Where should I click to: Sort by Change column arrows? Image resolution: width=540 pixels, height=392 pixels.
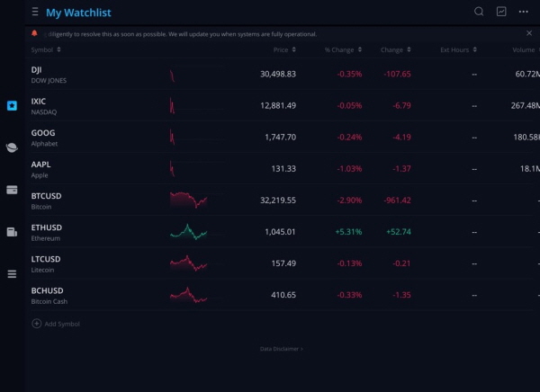(409, 49)
